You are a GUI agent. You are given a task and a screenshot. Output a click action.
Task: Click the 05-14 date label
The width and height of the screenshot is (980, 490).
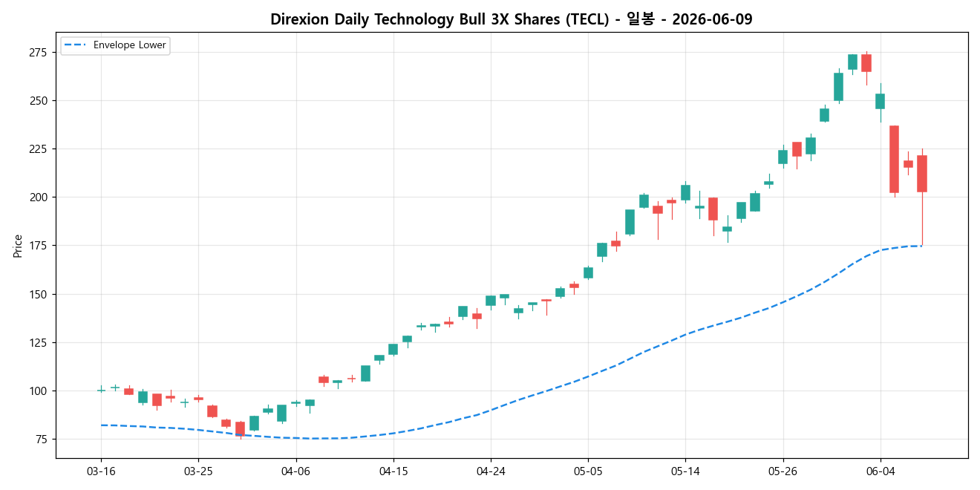tap(685, 471)
